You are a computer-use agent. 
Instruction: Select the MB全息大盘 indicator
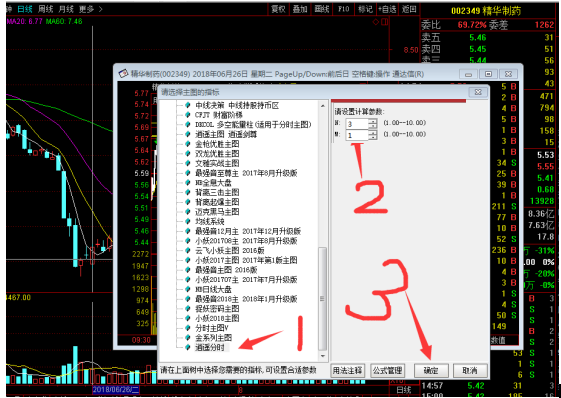213,183
